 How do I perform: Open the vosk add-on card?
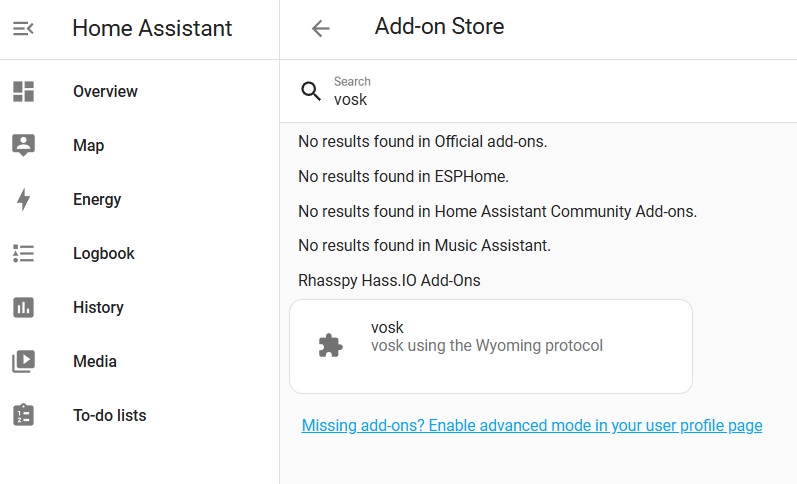coord(491,346)
